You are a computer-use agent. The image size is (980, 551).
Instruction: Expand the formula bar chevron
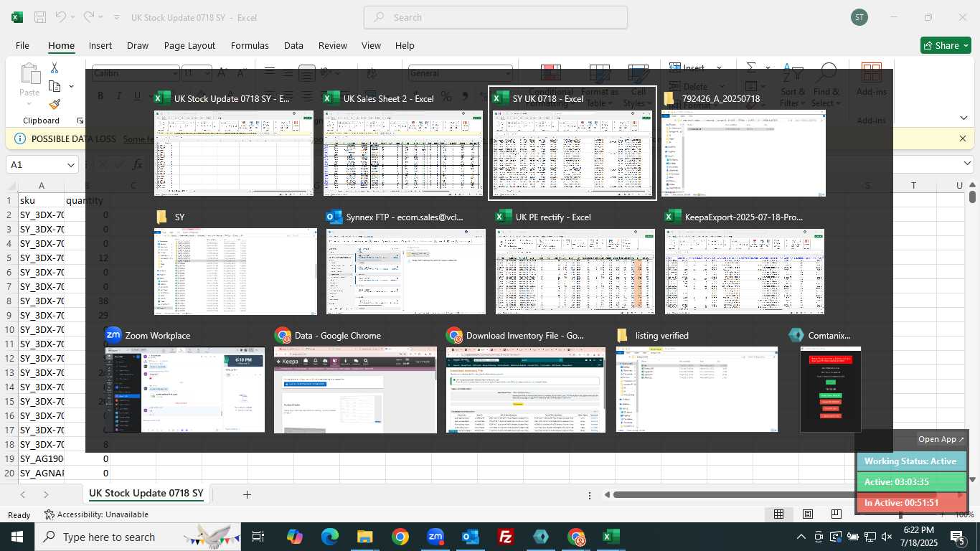click(967, 164)
